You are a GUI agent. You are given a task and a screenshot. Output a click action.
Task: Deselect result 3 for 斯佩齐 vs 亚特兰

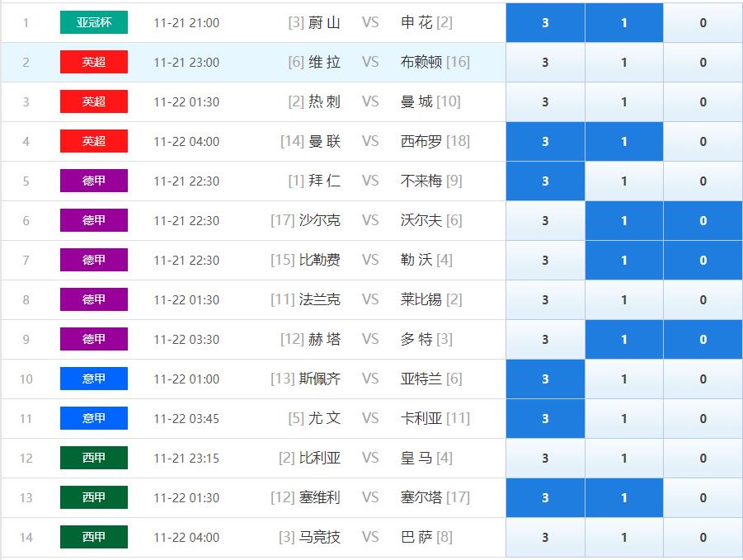[545, 379]
